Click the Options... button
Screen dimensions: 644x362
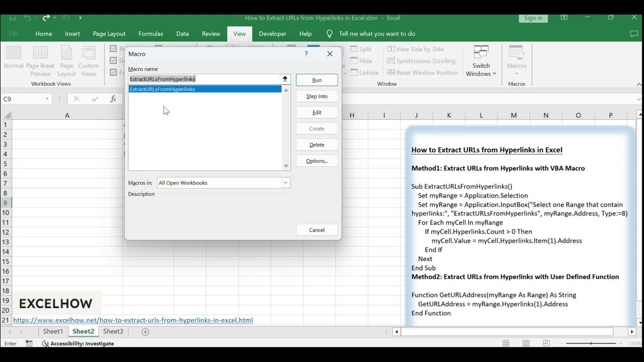pos(317,161)
